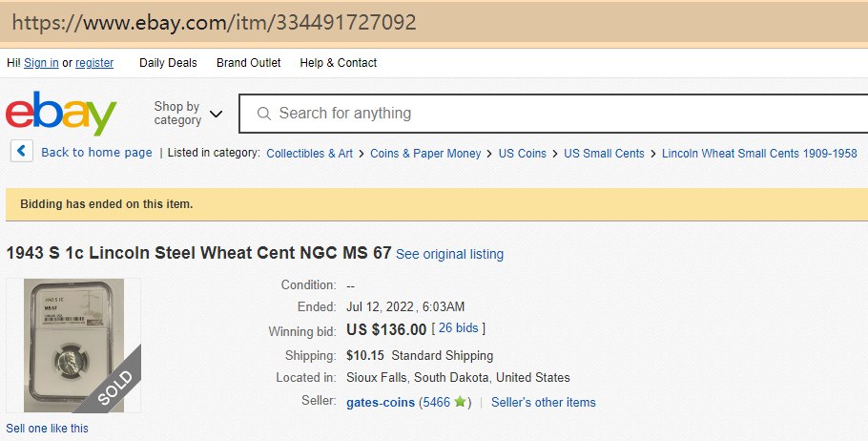Image resolution: width=868 pixels, height=441 pixels.
Task: View the original listing
Action: (449, 254)
